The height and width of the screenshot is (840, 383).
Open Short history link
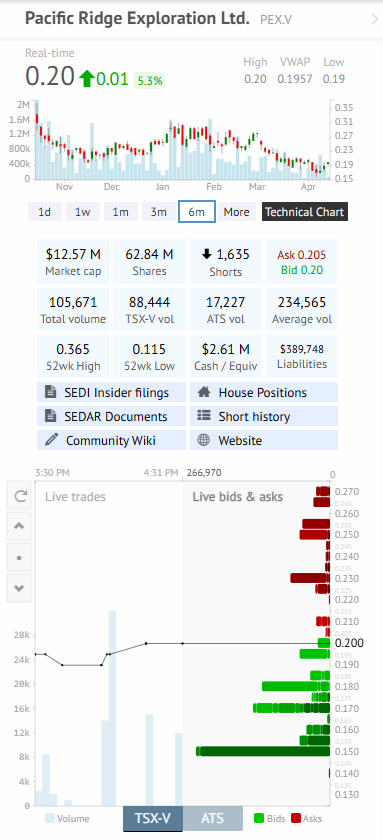click(264, 416)
